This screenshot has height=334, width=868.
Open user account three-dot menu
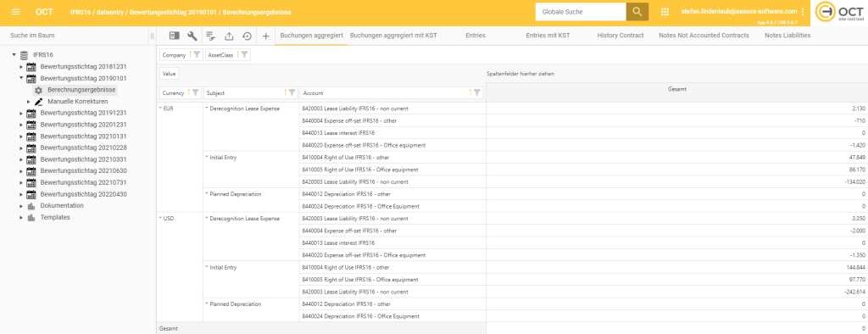coord(803,12)
